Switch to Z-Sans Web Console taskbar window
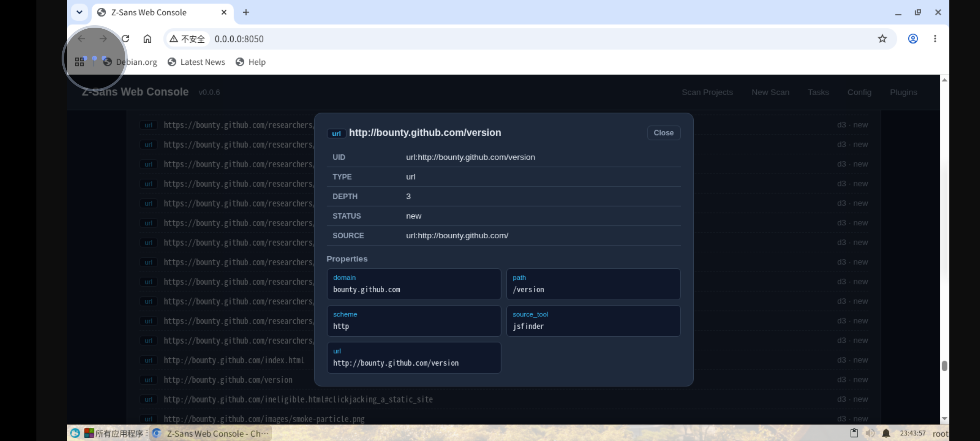This screenshot has height=441, width=980. [211, 433]
